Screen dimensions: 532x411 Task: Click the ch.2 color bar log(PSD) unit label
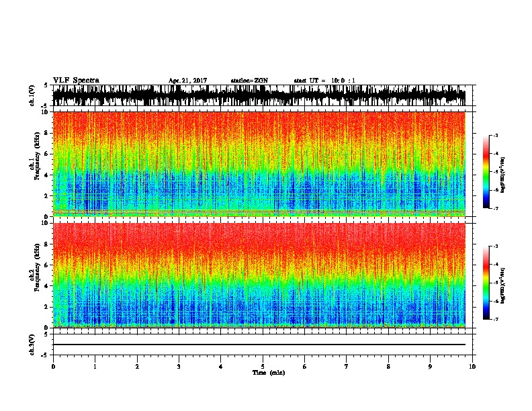pyautogui.click(x=502, y=286)
